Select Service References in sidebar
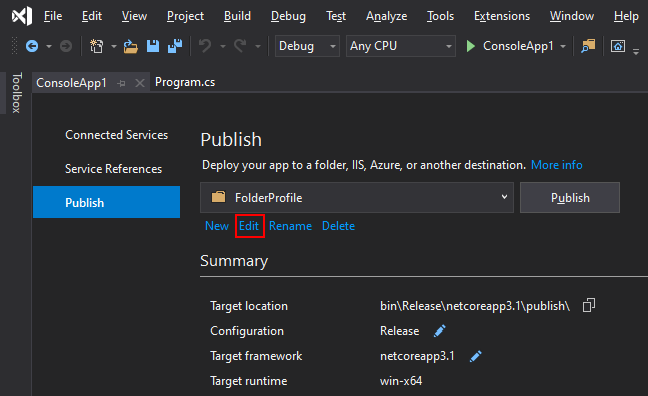This screenshot has width=648, height=396. 113,169
